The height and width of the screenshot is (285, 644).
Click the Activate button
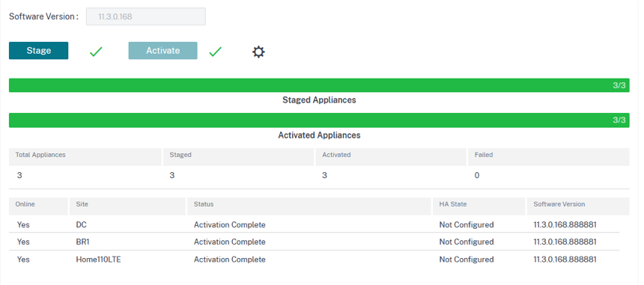[x=162, y=50]
